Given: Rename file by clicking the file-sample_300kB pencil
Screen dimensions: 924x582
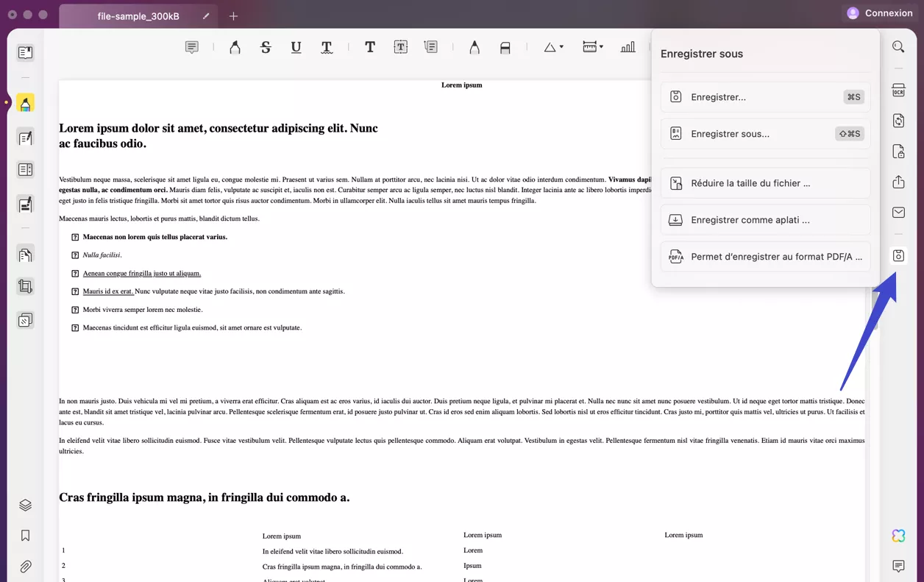Looking at the screenshot, I should pos(205,15).
